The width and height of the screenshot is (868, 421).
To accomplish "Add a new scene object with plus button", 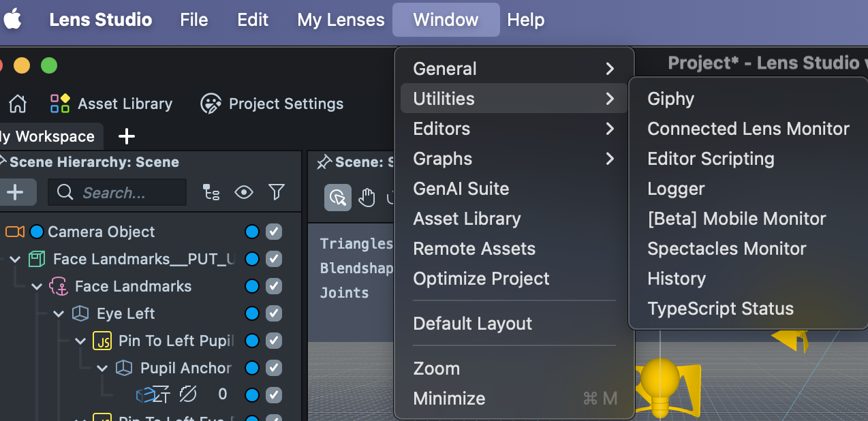I will 15,193.
